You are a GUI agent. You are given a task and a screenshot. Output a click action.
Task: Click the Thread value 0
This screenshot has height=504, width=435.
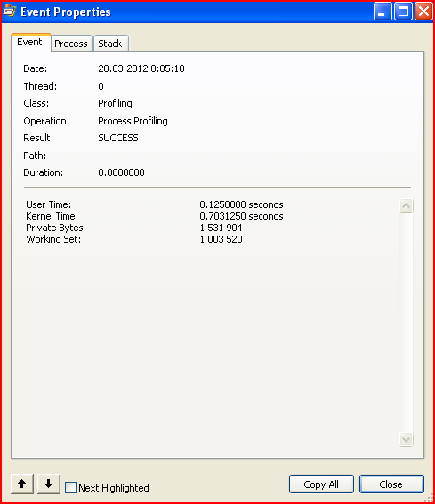tap(101, 86)
